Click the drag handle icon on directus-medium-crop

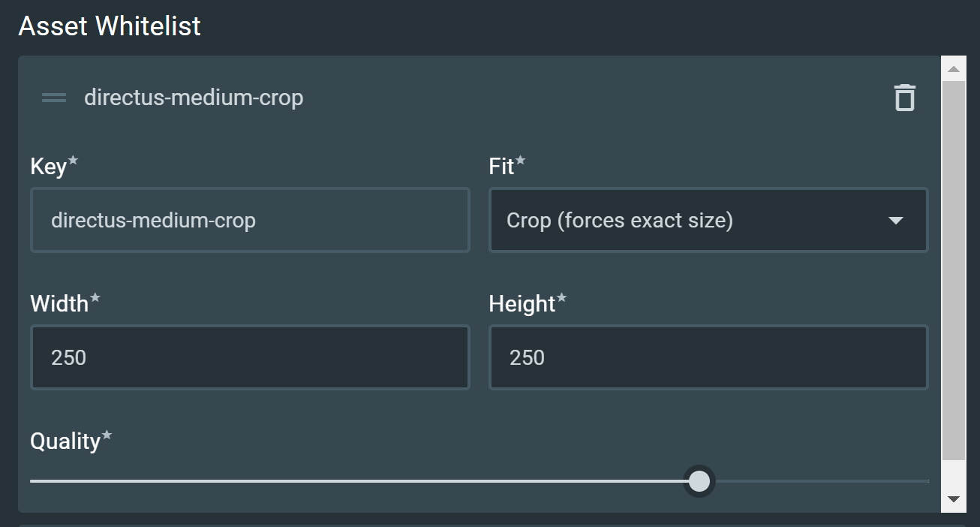(54, 98)
